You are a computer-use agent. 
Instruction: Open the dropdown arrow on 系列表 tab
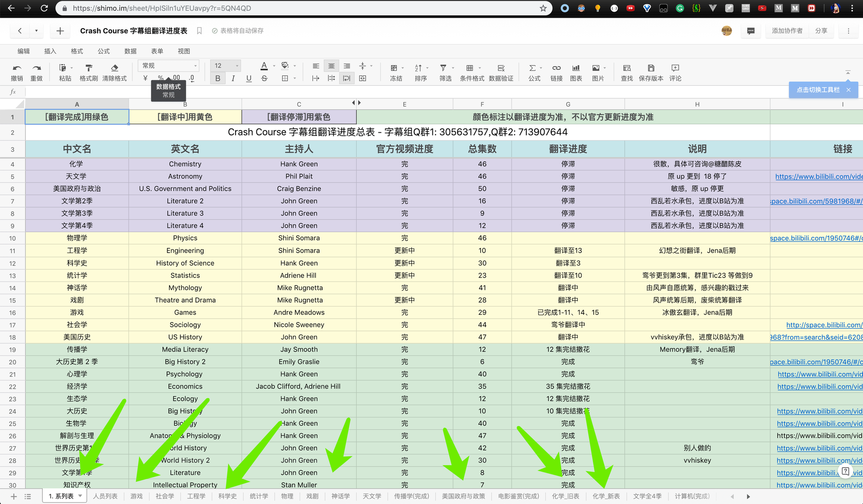[x=80, y=496]
